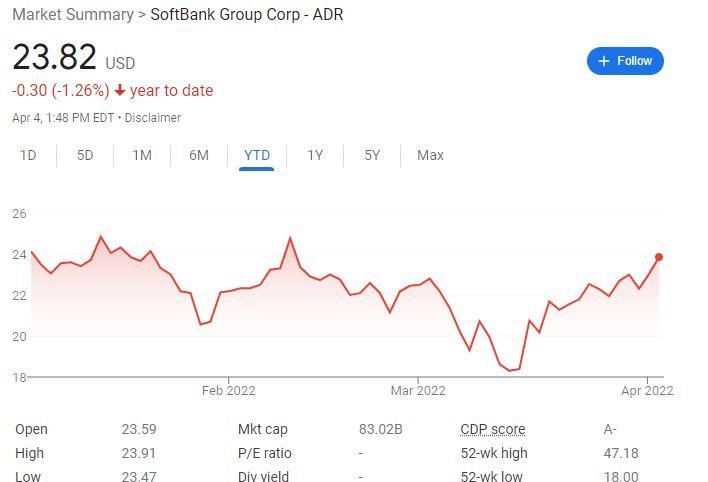Click the Mkt cap value 83.02B
Image resolution: width=708 pixels, height=482 pixels.
[x=380, y=429]
